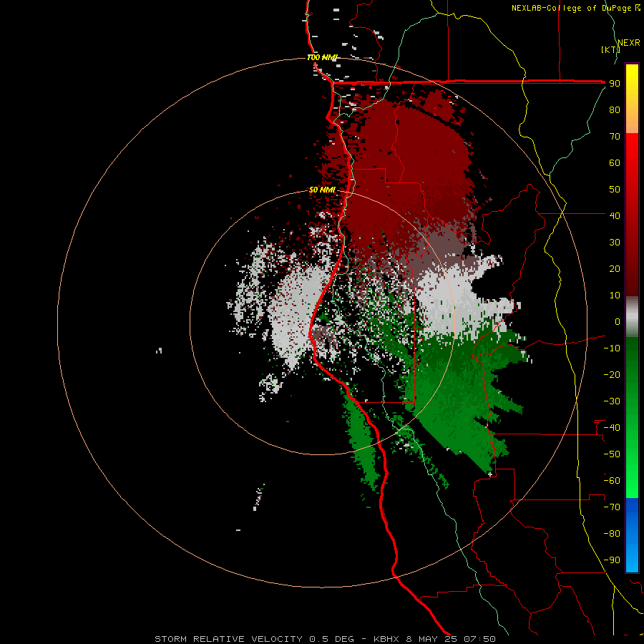Screen dimensions: 644x644
Task: Pick the bright green band of the color scale
Action: coord(632,472)
